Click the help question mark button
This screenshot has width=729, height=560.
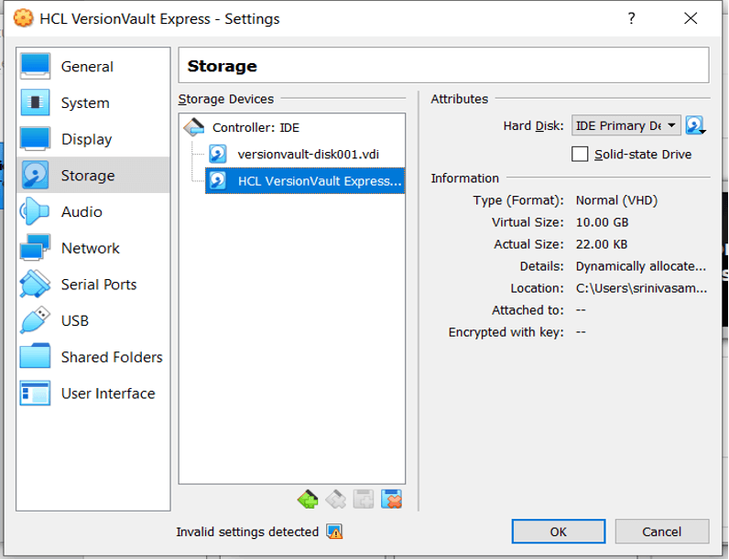click(x=631, y=18)
